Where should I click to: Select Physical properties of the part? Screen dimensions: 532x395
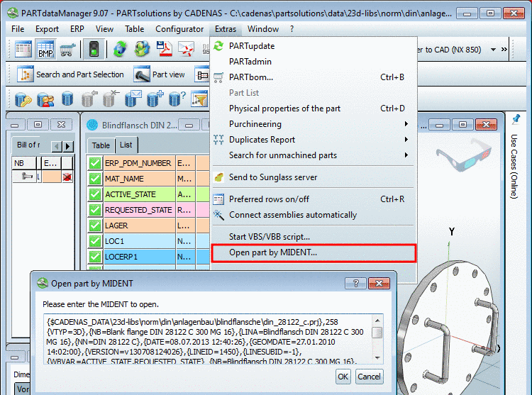[x=313, y=109]
